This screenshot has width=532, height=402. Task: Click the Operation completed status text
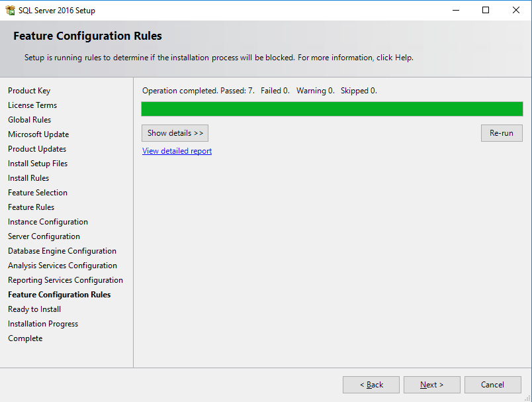pos(259,91)
